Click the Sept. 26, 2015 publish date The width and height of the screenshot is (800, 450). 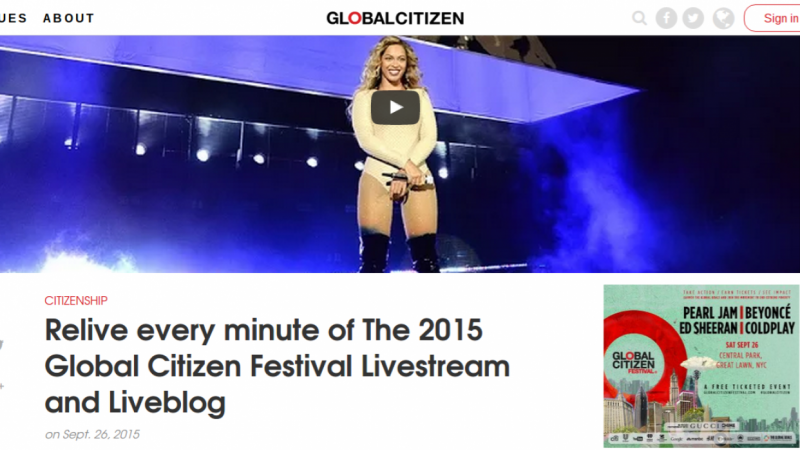pos(101,435)
